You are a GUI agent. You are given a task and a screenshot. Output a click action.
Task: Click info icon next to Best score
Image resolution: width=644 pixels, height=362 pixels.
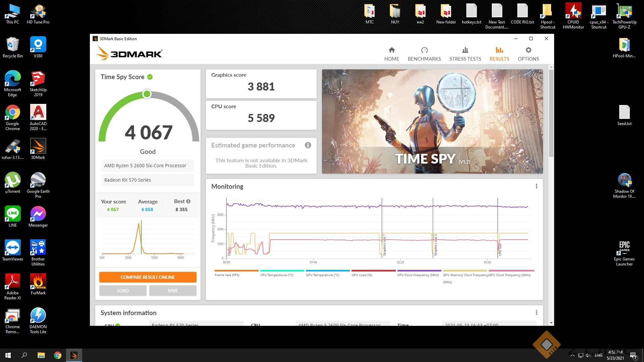[x=189, y=201]
